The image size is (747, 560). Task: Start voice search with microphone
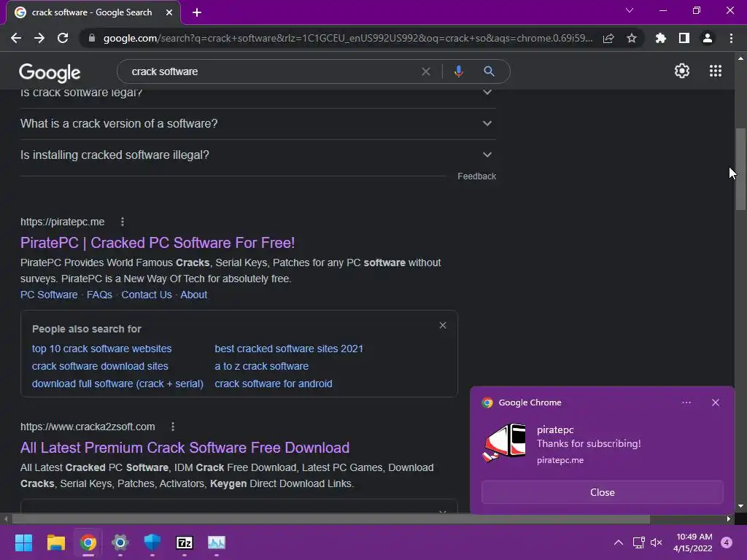[x=458, y=71]
